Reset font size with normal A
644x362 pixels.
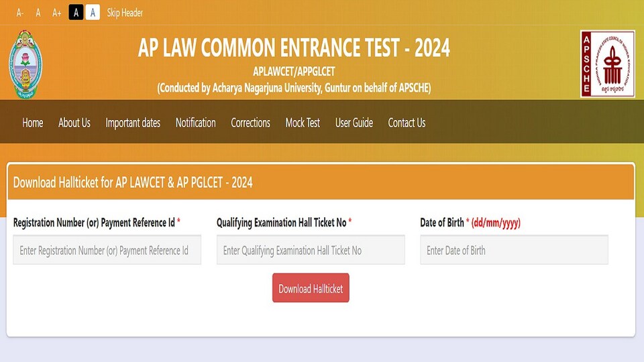click(38, 13)
